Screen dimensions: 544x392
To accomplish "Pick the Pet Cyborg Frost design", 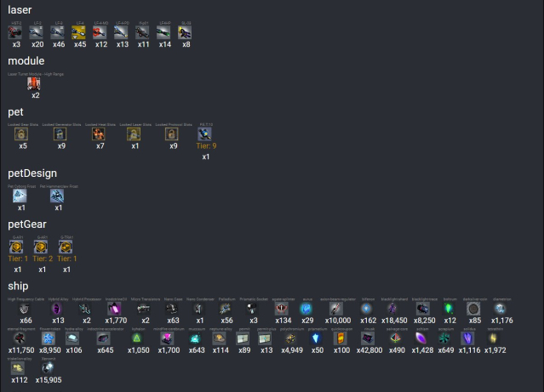I will click(22, 196).
